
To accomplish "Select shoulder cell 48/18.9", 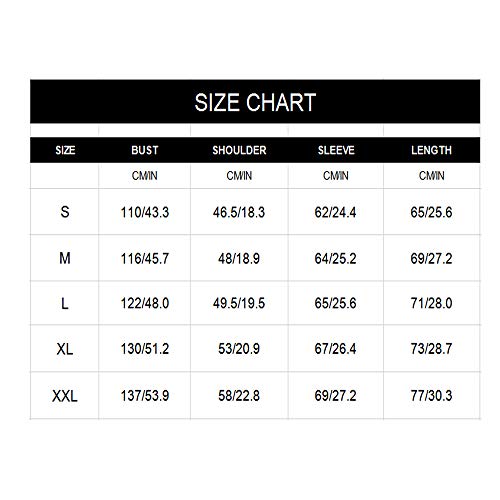I will tap(239, 259).
